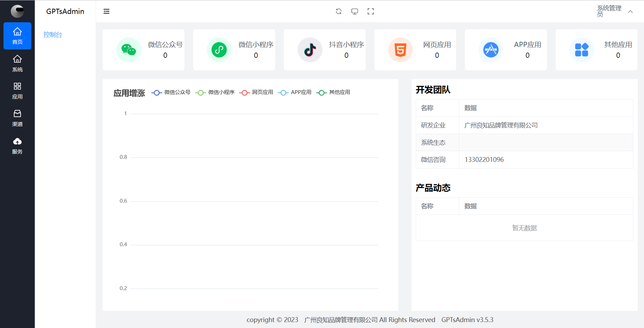The height and width of the screenshot is (328, 644).
Task: Open the 应用 sidebar menu
Action: 17,91
